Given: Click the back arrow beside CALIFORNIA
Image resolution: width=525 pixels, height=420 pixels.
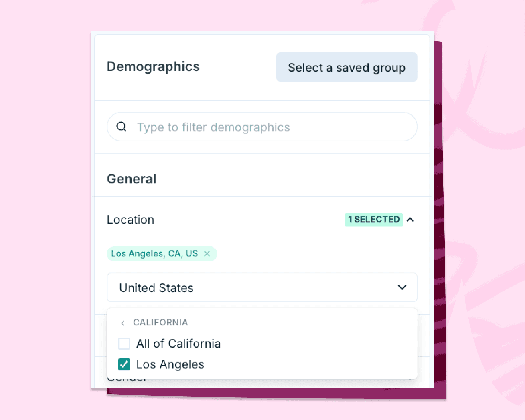Looking at the screenshot, I should (123, 323).
